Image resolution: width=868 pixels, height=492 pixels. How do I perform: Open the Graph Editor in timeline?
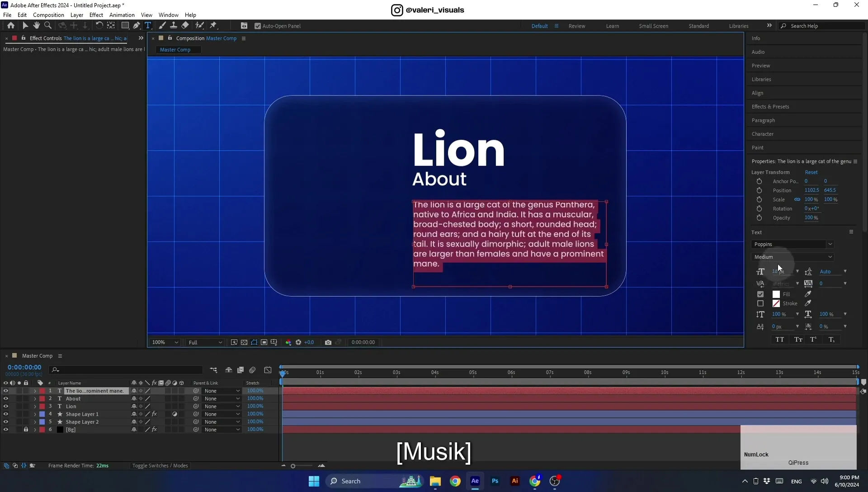[x=268, y=370]
